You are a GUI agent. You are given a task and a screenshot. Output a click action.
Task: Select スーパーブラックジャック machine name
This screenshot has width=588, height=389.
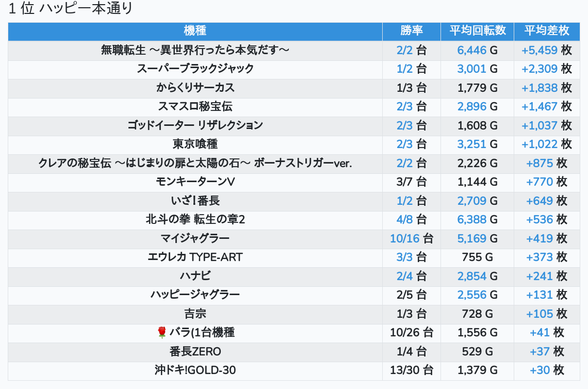pos(195,69)
